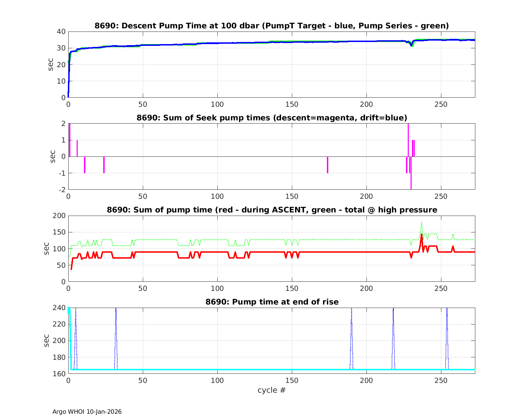Click the Argo WHOI 10-Jan-2026 footer text
The image size is (525, 420).
coord(87,412)
